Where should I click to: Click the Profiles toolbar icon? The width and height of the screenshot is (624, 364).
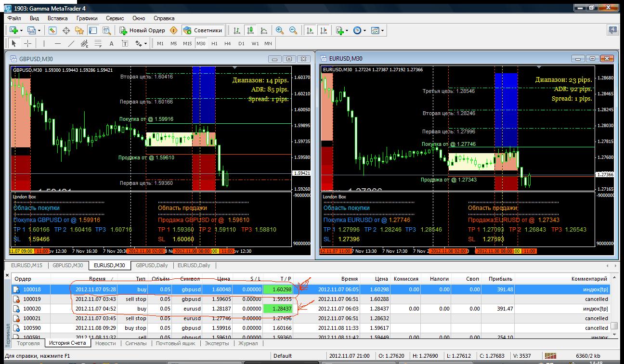[32, 30]
